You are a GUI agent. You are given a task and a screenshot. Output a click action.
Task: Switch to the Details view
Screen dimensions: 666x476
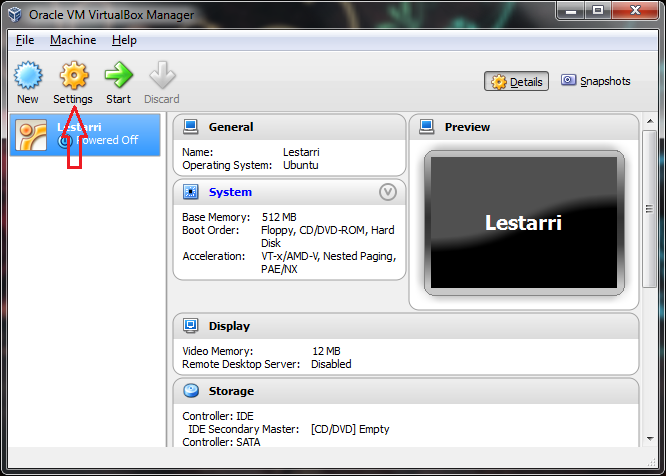(516, 81)
